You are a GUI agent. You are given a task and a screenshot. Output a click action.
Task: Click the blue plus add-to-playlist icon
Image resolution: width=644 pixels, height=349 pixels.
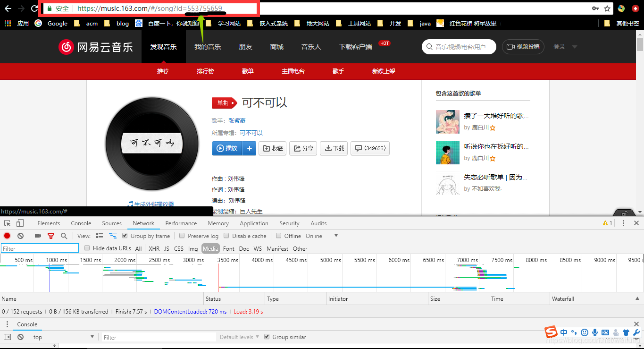[249, 148]
